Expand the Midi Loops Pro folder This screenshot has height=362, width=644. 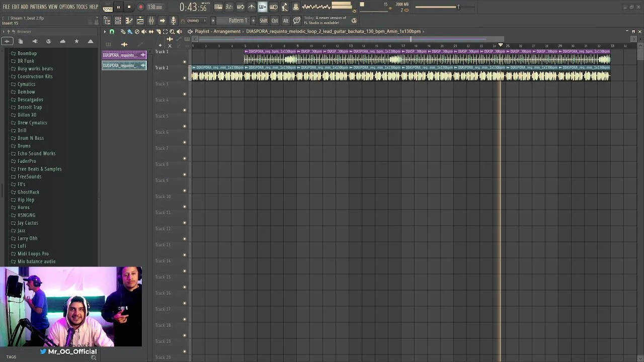[x=33, y=253]
